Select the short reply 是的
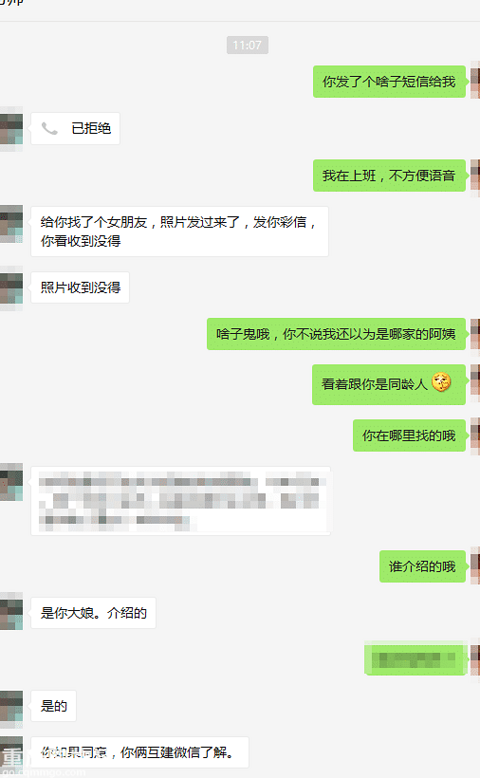 (54, 706)
